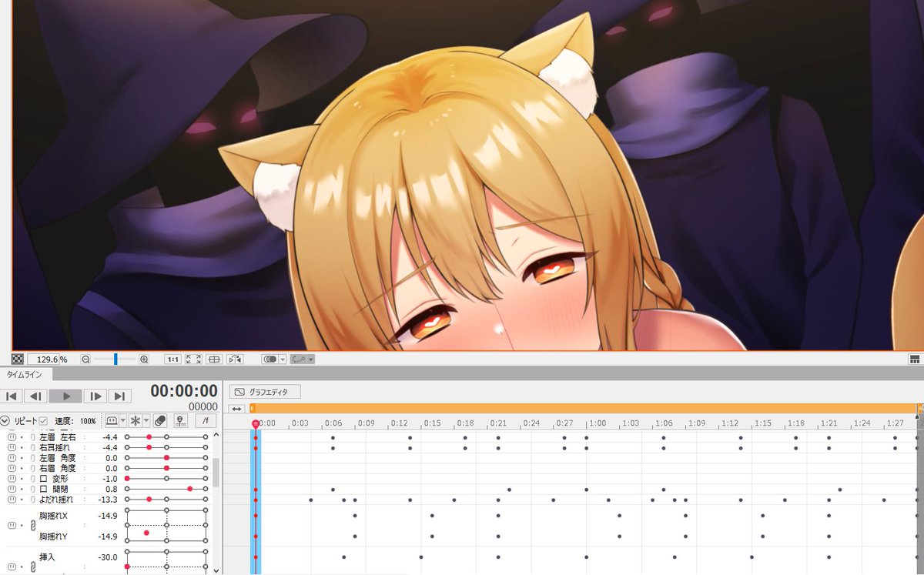Reset canvas to 1:1 zoom
924x575 pixels.
(x=173, y=359)
